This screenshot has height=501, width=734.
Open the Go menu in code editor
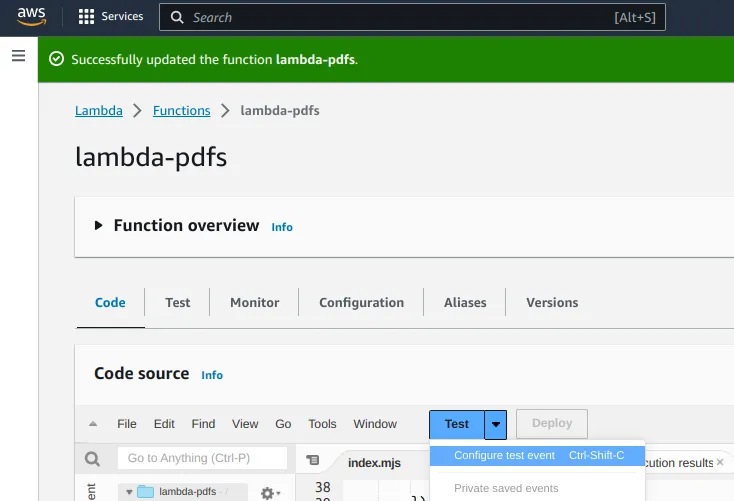[283, 424]
